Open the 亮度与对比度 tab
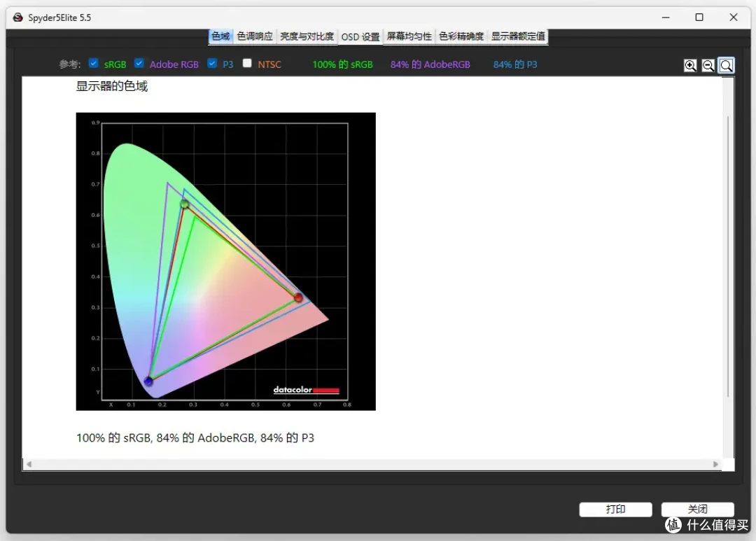 coord(307,36)
